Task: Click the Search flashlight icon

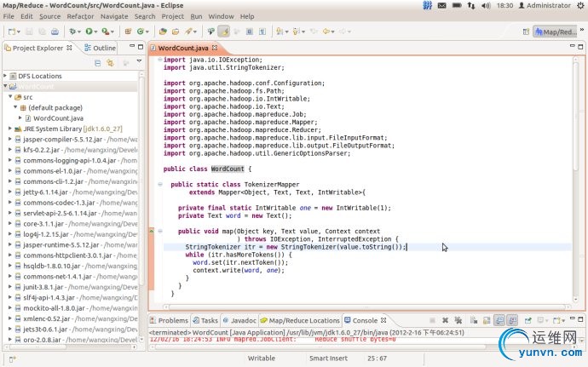Action: pos(188,32)
